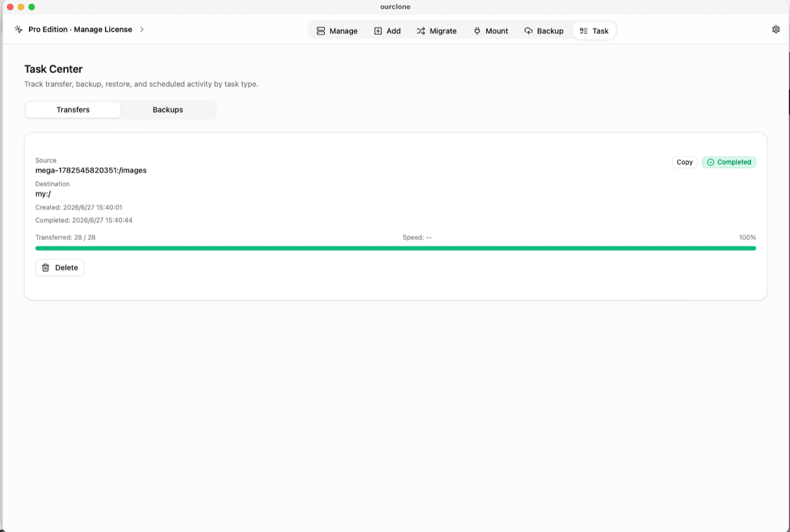Minimize the window with yellow button
This screenshot has width=790, height=532.
[x=21, y=7]
